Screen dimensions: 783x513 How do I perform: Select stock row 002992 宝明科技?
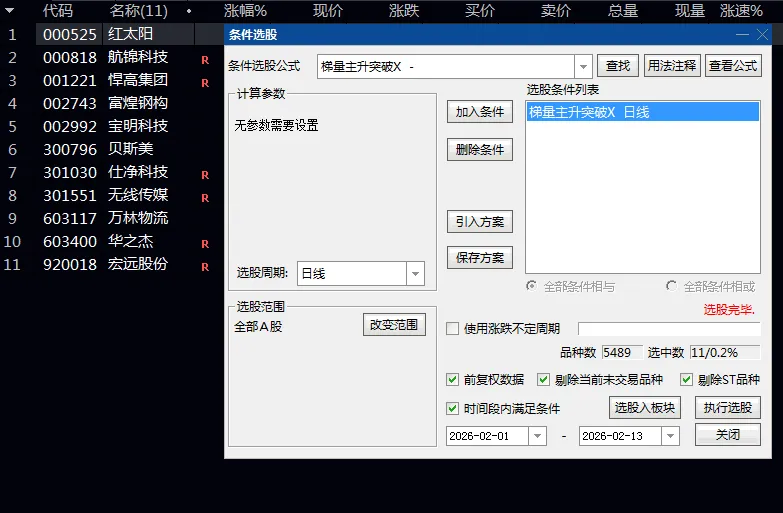coord(112,126)
